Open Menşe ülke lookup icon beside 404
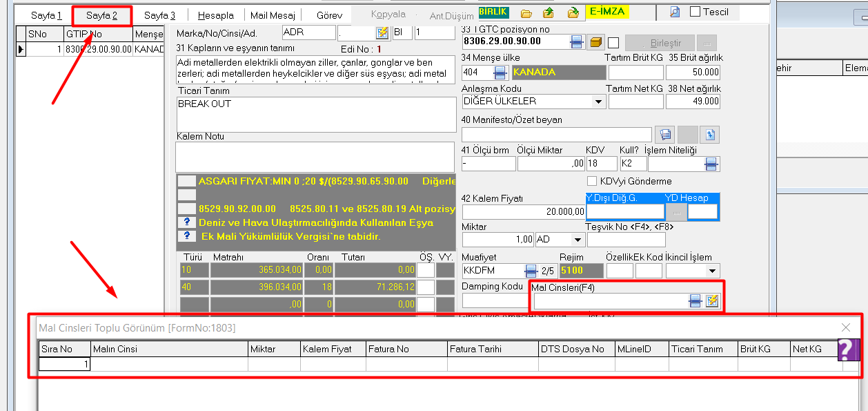Image resolution: width=868 pixels, height=411 pixels. point(500,73)
